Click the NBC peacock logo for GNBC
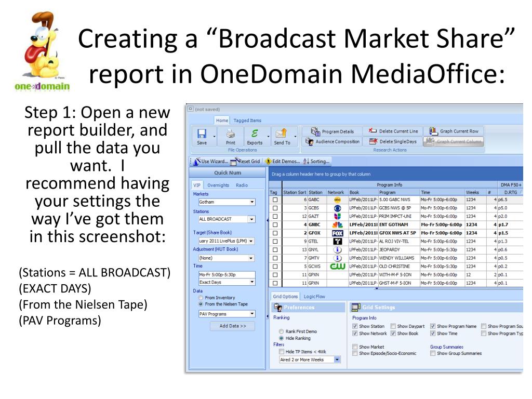 (337, 224)
